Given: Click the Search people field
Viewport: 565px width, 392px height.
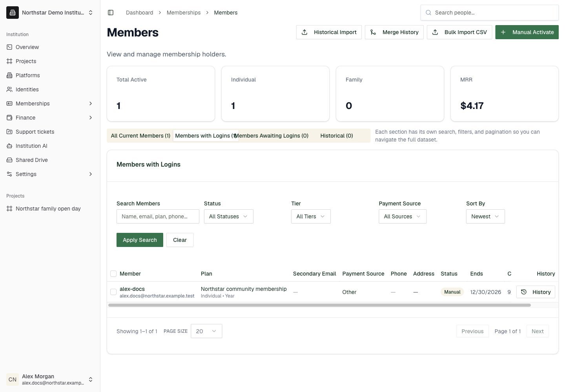Looking at the screenshot, I should 490,13.
